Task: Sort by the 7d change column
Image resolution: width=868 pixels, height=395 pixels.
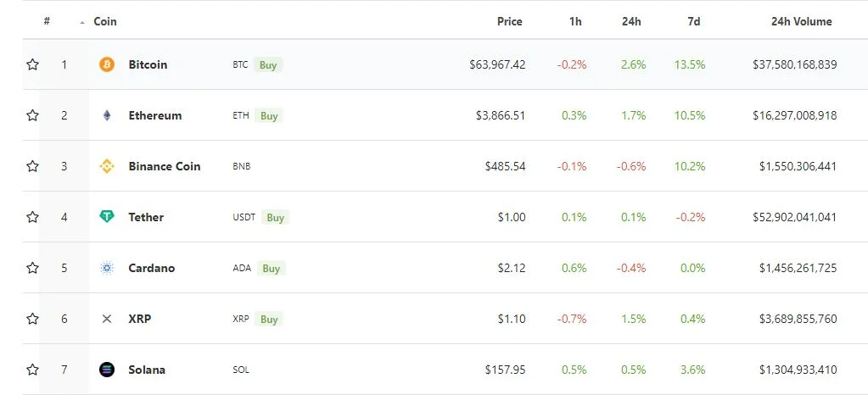Action: point(693,21)
